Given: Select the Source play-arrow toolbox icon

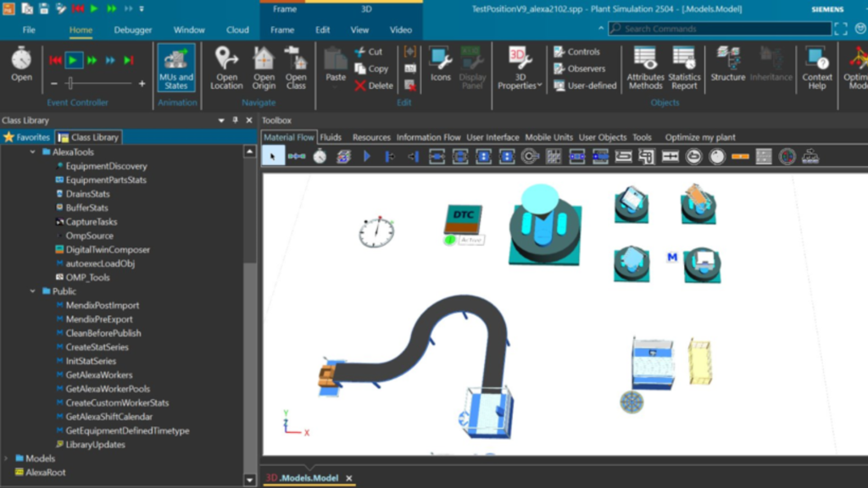Looking at the screenshot, I should point(367,157).
